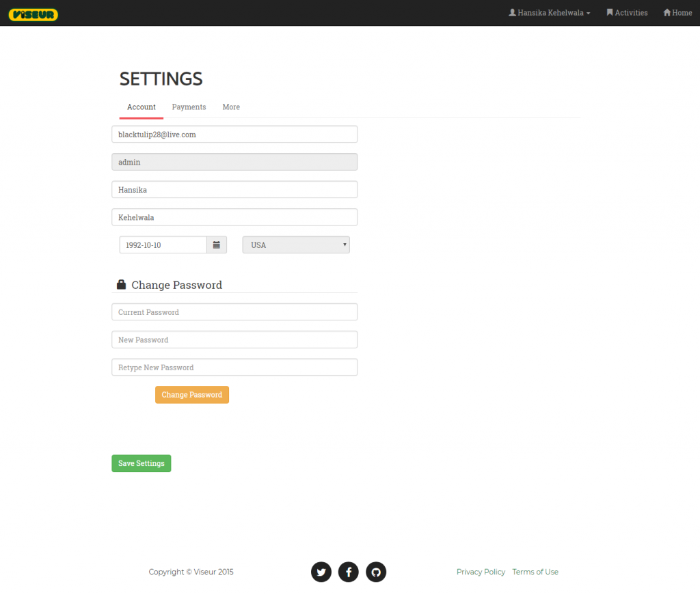This screenshot has height=595, width=700.
Task: Click the green Save Settings button
Action: click(142, 463)
